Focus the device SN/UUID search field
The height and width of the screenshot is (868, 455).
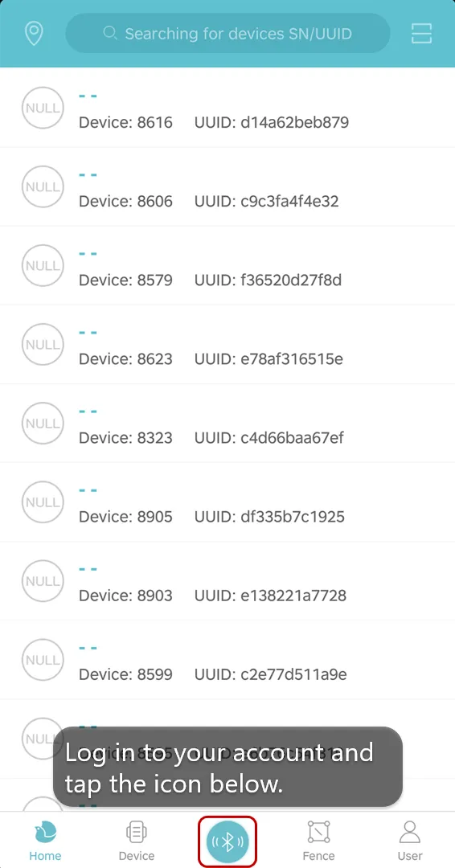pos(227,33)
